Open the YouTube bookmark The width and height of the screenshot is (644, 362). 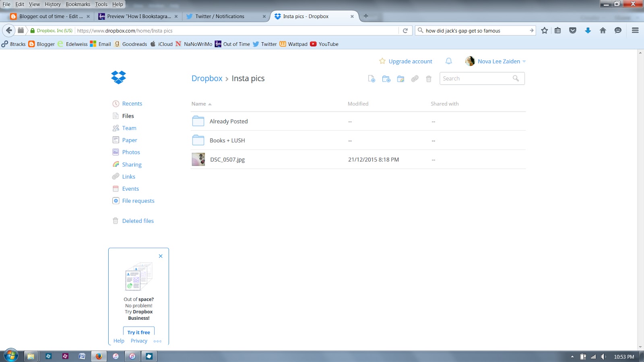click(324, 44)
